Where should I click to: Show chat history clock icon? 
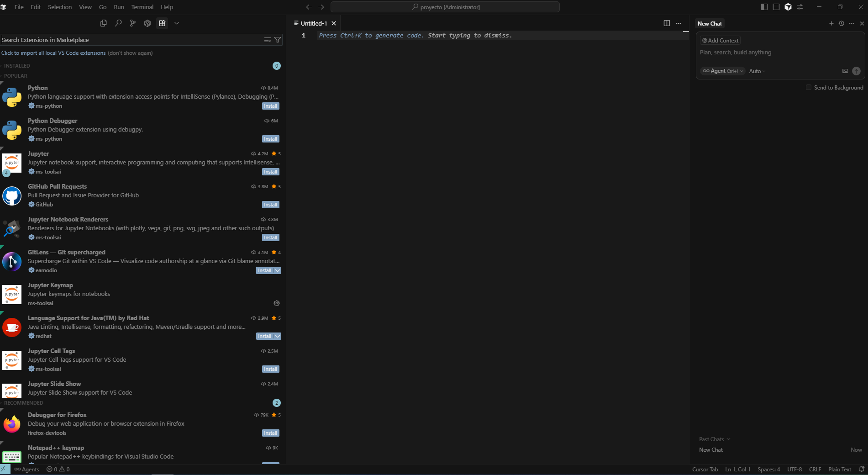[842, 23]
